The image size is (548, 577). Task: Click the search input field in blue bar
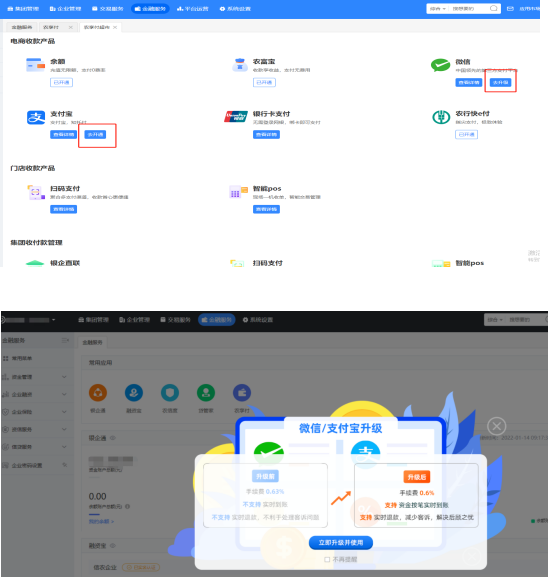click(469, 8)
